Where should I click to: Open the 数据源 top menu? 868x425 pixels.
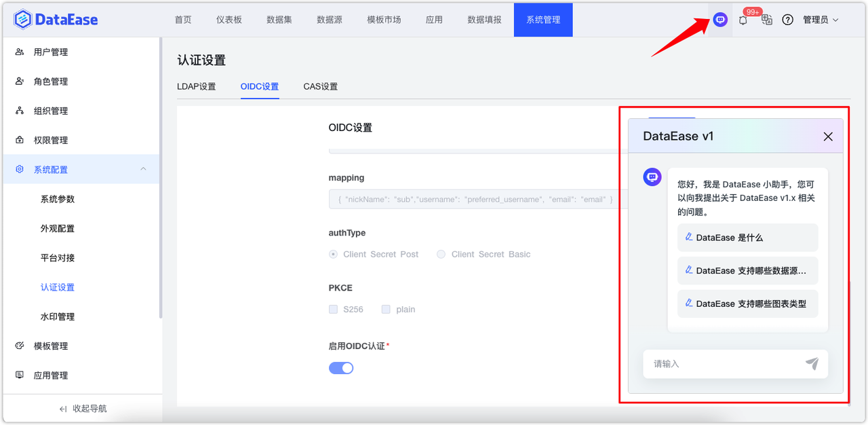(330, 20)
